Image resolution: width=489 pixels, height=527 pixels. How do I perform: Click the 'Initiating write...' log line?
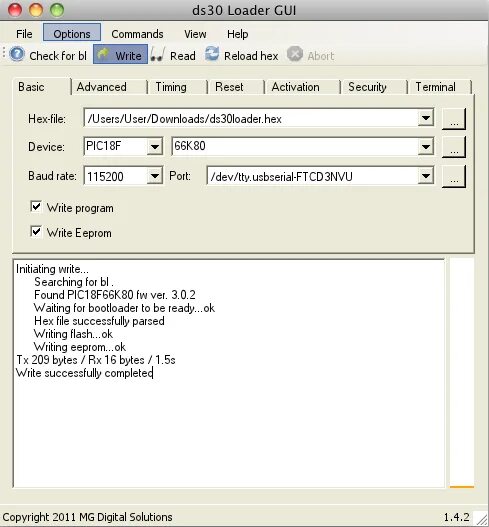tap(52, 269)
